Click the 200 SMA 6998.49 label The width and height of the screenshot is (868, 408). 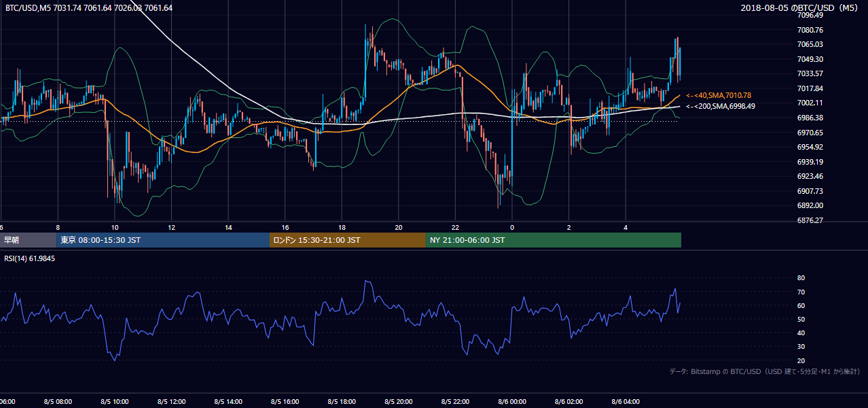coord(720,106)
